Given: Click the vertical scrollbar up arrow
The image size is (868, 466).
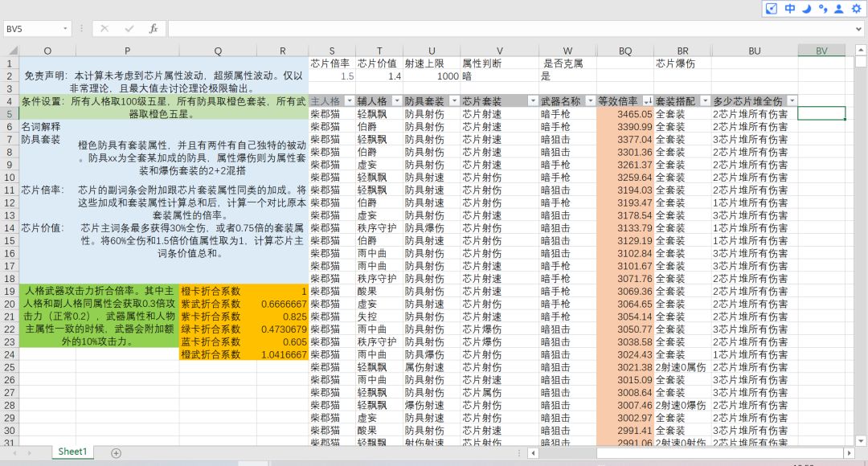Looking at the screenshot, I should point(861,51).
